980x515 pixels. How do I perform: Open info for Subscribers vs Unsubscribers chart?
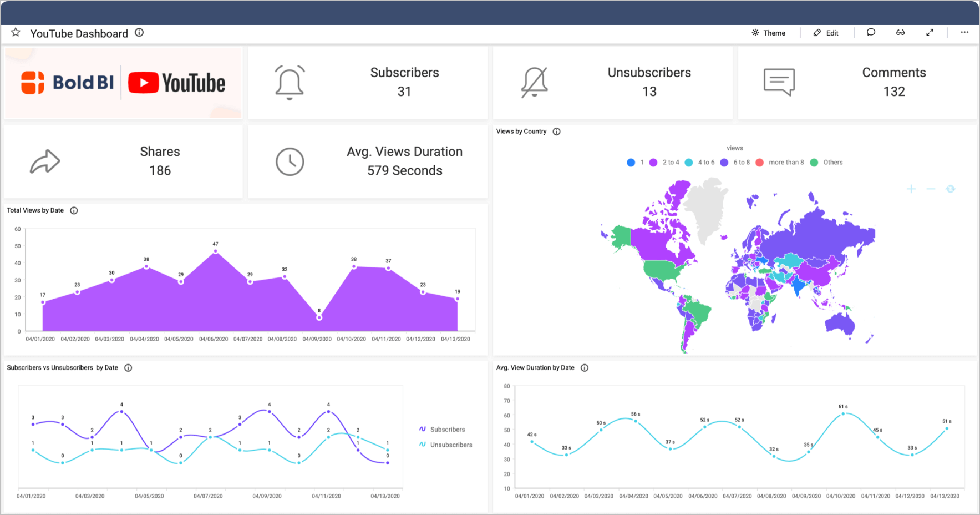pyautogui.click(x=128, y=368)
